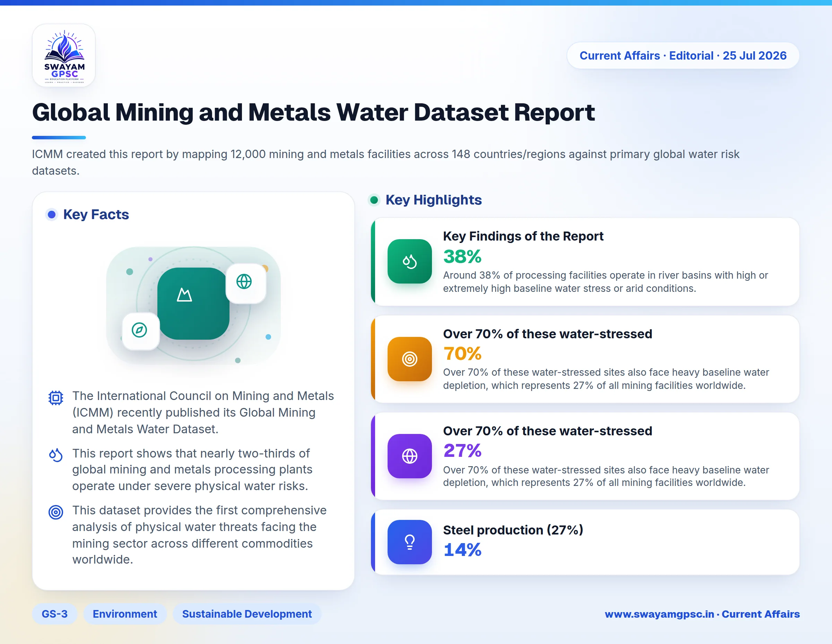832x644 pixels.
Task: Click the International Council on Mining bullet
Action: (x=203, y=412)
